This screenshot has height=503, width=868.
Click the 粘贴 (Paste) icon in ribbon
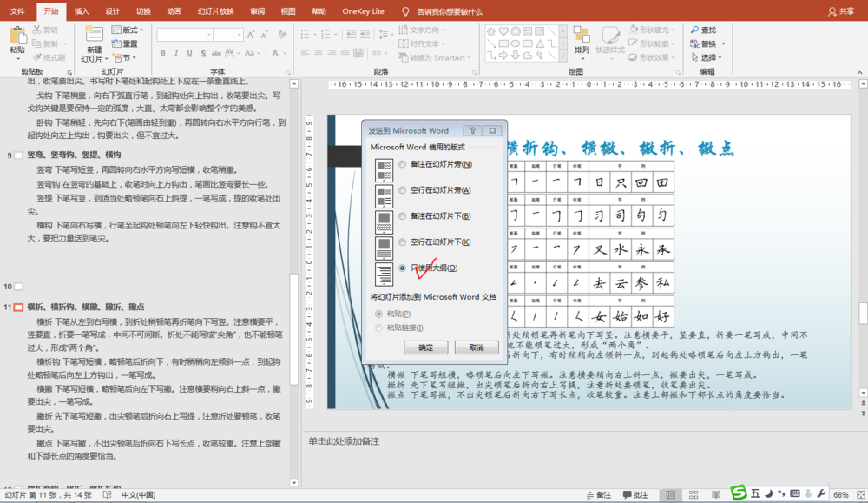[17, 36]
